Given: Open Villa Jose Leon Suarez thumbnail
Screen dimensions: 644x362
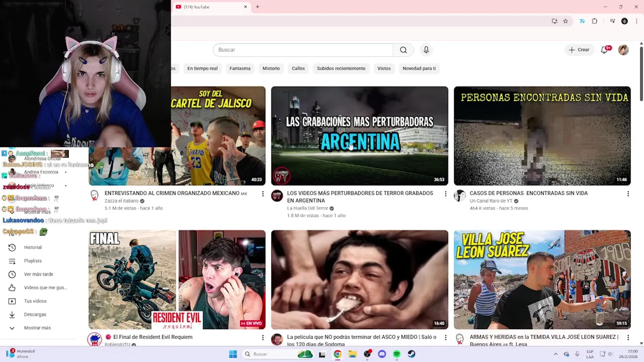Looking at the screenshot, I should 542,280.
